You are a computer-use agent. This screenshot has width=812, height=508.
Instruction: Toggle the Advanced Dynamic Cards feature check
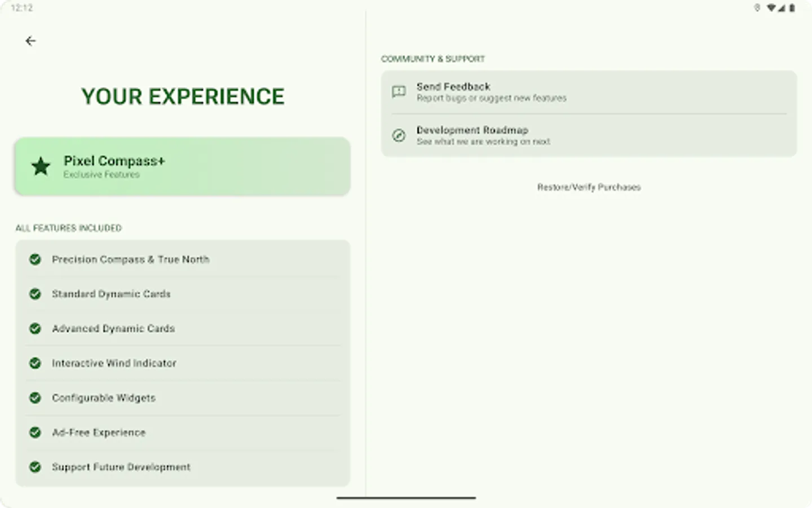[x=35, y=329]
